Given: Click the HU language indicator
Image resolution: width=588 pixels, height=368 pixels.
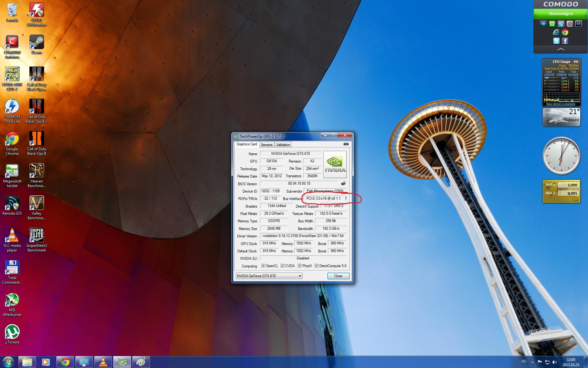Looking at the screenshot, I should (524, 361).
